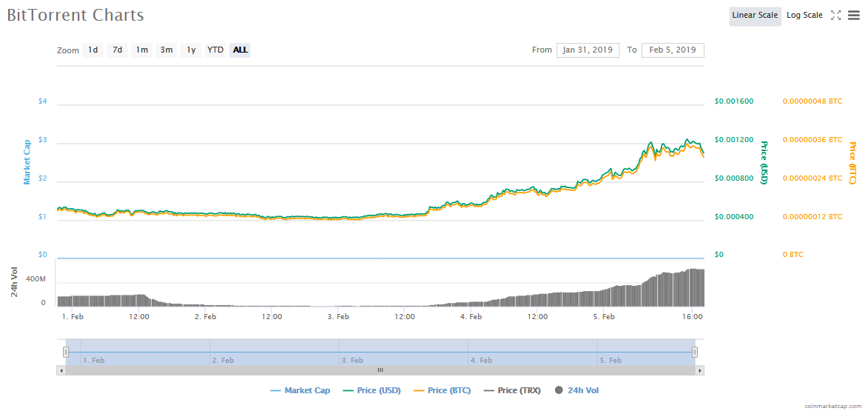Click the From date field
Image resolution: width=868 pixels, height=411 pixels.
(x=588, y=50)
